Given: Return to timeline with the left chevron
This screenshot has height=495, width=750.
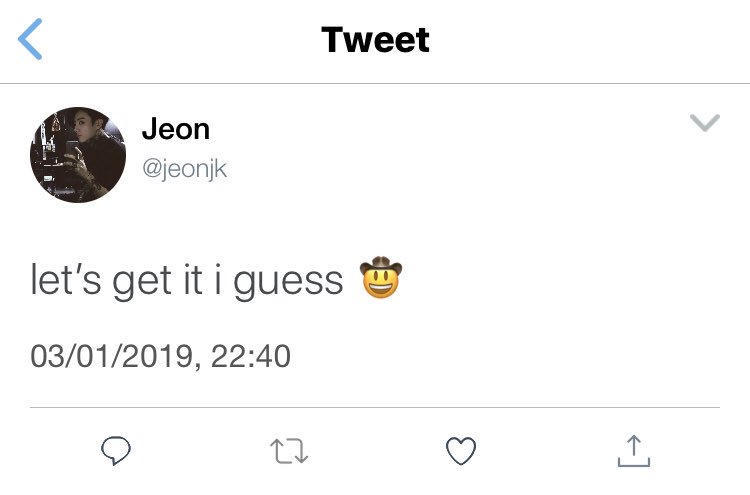Looking at the screenshot, I should (30, 39).
